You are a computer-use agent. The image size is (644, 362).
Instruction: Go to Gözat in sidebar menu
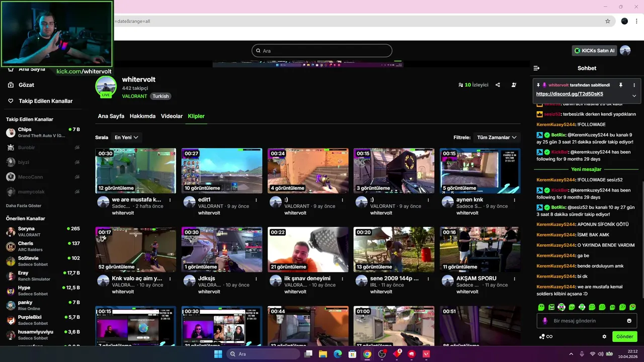(26, 85)
